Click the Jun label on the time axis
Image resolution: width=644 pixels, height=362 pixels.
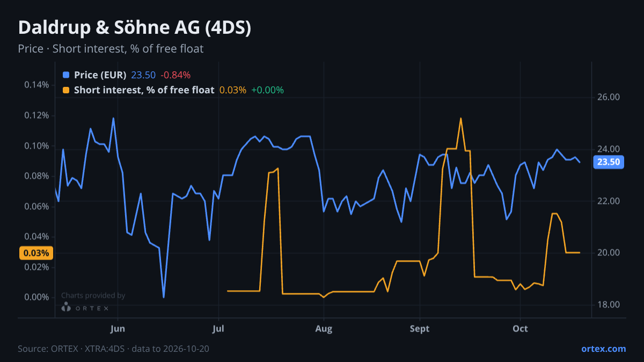(x=117, y=329)
